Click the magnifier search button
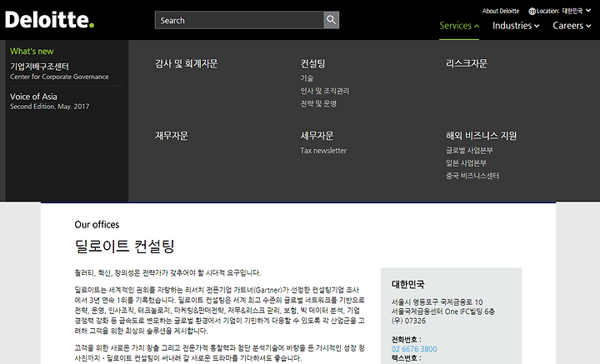Image resolution: width=600 pixels, height=364 pixels. coord(332,20)
